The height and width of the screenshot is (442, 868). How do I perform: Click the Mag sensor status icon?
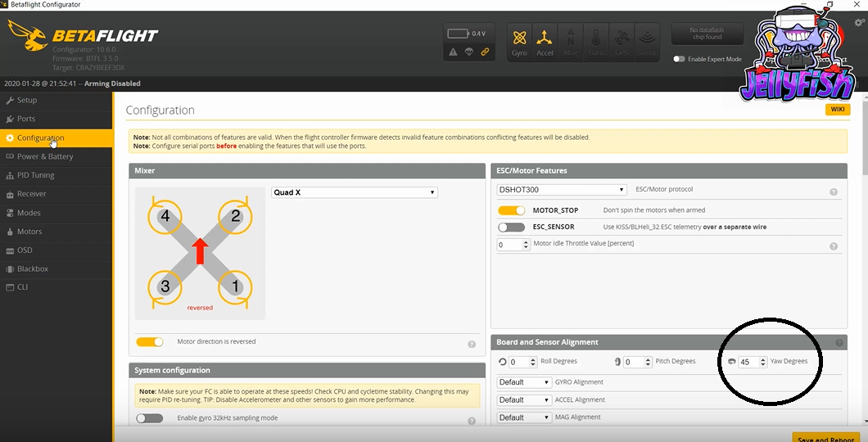point(570,42)
